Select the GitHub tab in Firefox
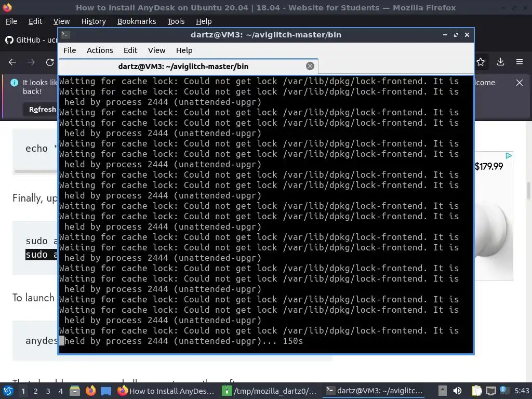The width and height of the screenshot is (532, 399). [x=31, y=40]
